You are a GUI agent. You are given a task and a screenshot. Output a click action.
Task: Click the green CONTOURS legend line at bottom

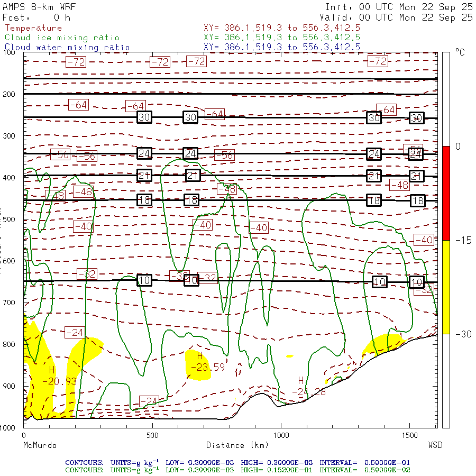[237, 470]
